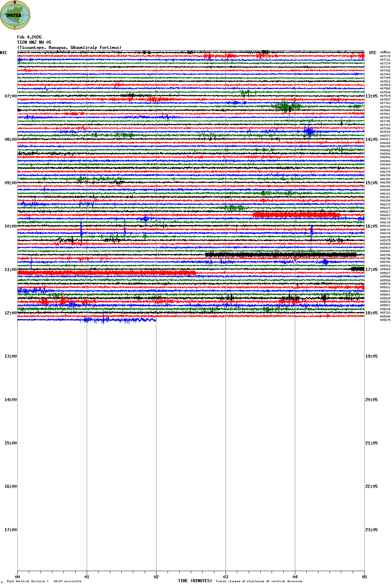
Task: Click the TIME (MINUTES) axis label
Action: 195,581
